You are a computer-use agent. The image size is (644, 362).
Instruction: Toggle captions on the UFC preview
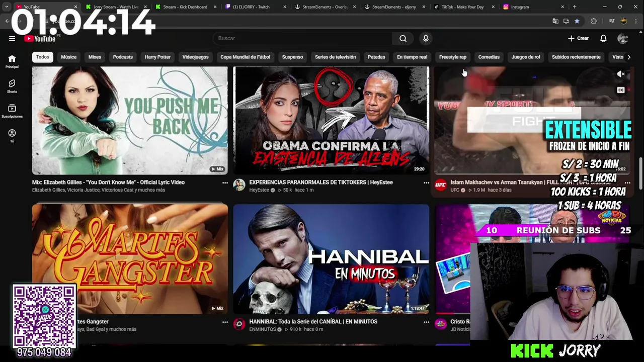(621, 90)
